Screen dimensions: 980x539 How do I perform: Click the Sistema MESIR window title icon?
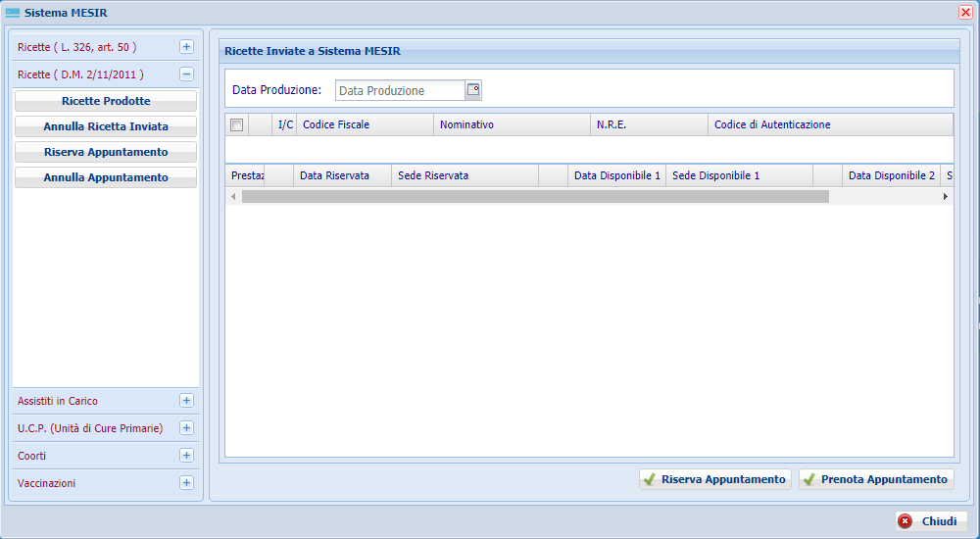click(x=13, y=13)
